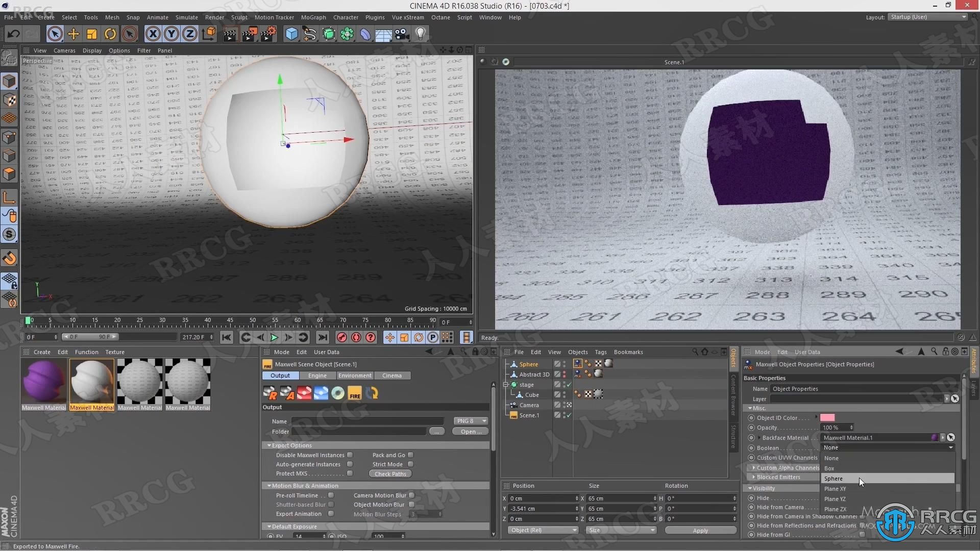The image size is (980, 551).
Task: Toggle X axis lock
Action: tap(153, 34)
